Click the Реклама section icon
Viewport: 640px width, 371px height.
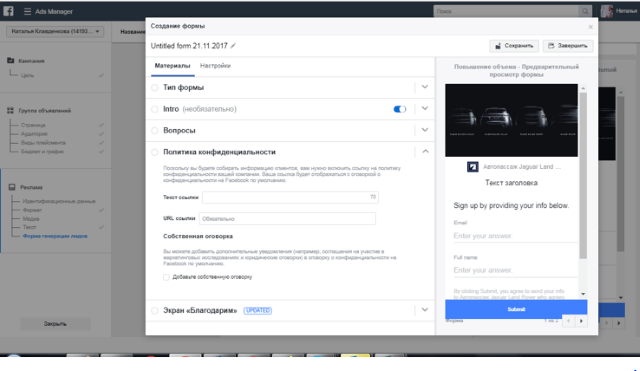coord(12,187)
